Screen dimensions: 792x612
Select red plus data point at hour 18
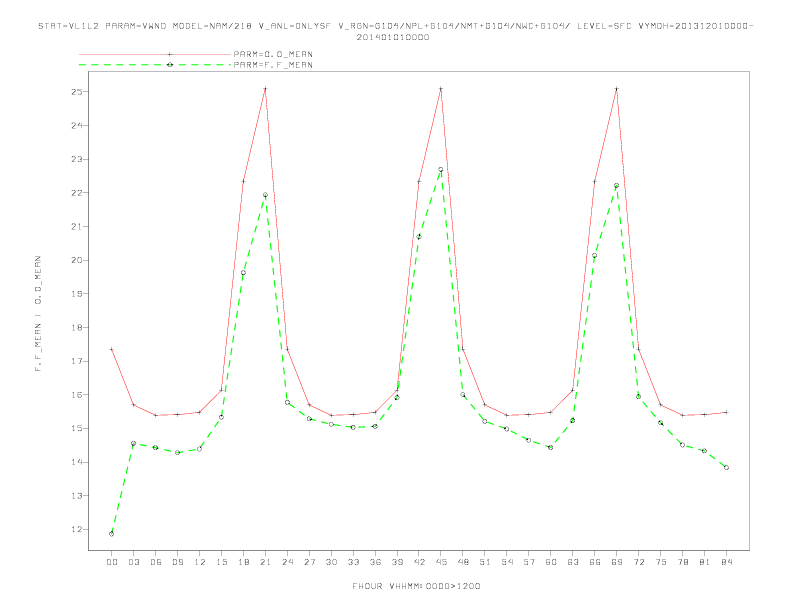[243, 181]
